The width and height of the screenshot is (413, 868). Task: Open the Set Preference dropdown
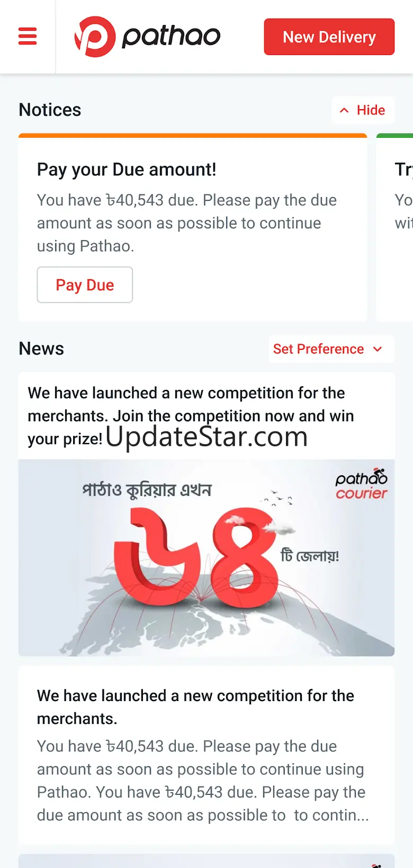(331, 349)
